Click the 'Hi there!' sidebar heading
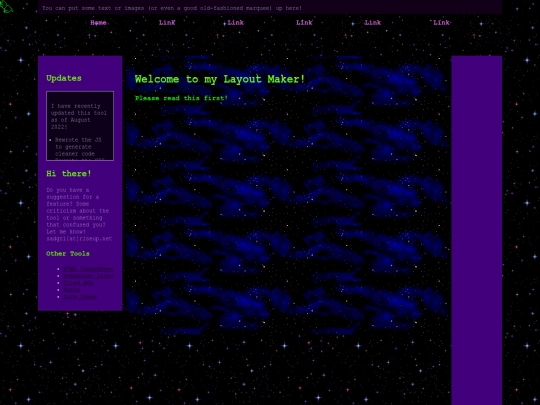 69,174
